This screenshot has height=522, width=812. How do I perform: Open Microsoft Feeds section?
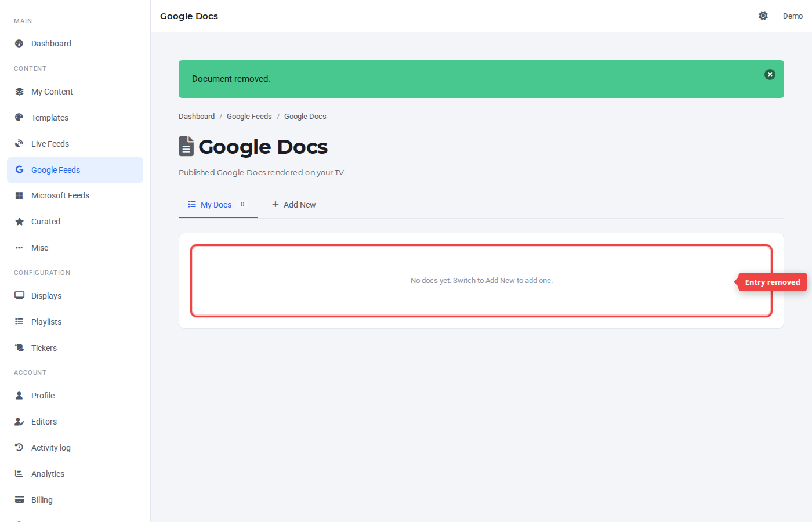point(75,195)
